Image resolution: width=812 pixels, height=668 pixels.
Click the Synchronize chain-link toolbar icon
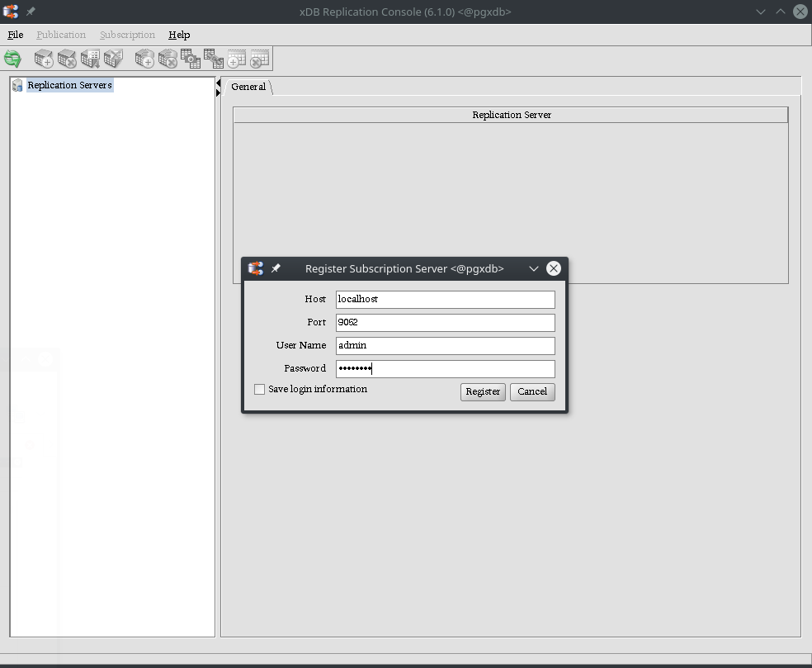click(x=214, y=59)
